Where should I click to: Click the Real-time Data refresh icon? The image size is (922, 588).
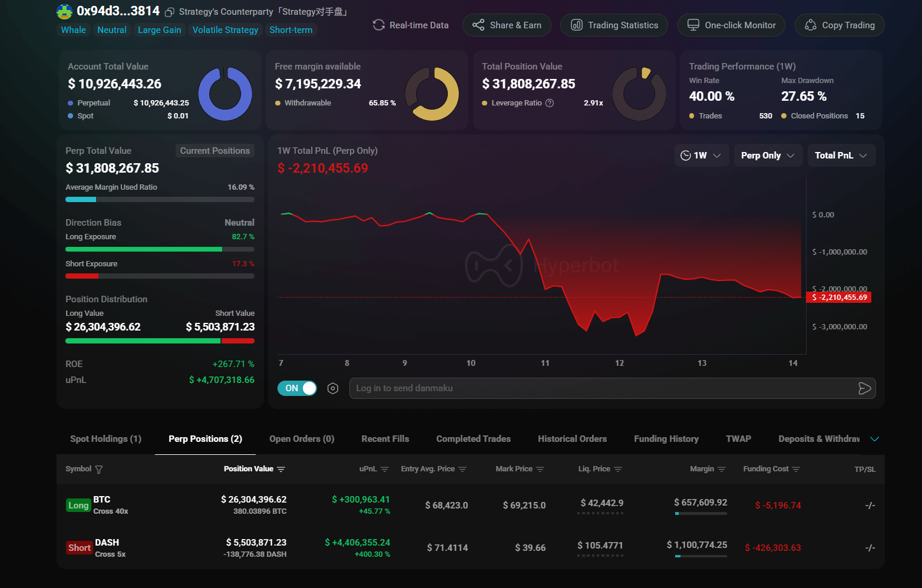tap(379, 25)
